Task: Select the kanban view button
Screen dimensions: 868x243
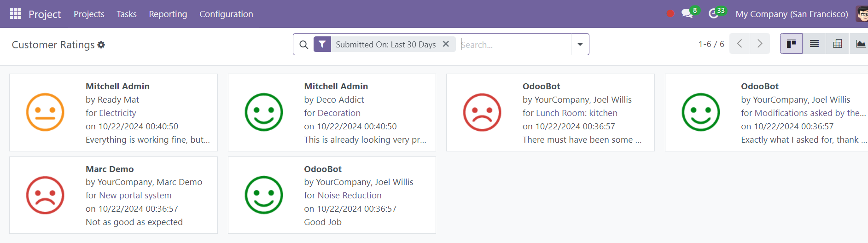Action: pos(791,44)
